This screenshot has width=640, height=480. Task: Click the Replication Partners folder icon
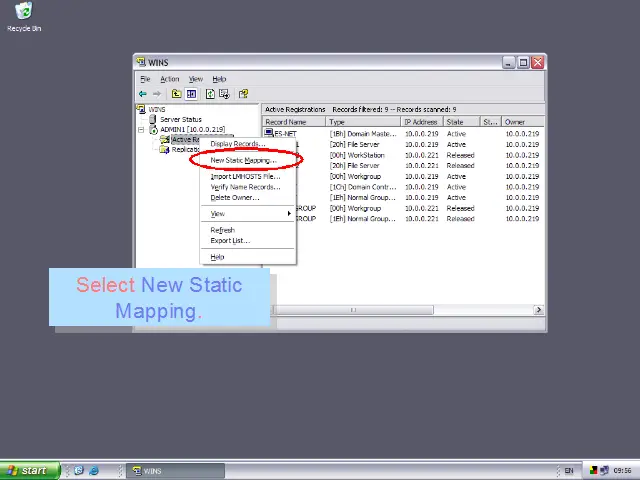164,150
